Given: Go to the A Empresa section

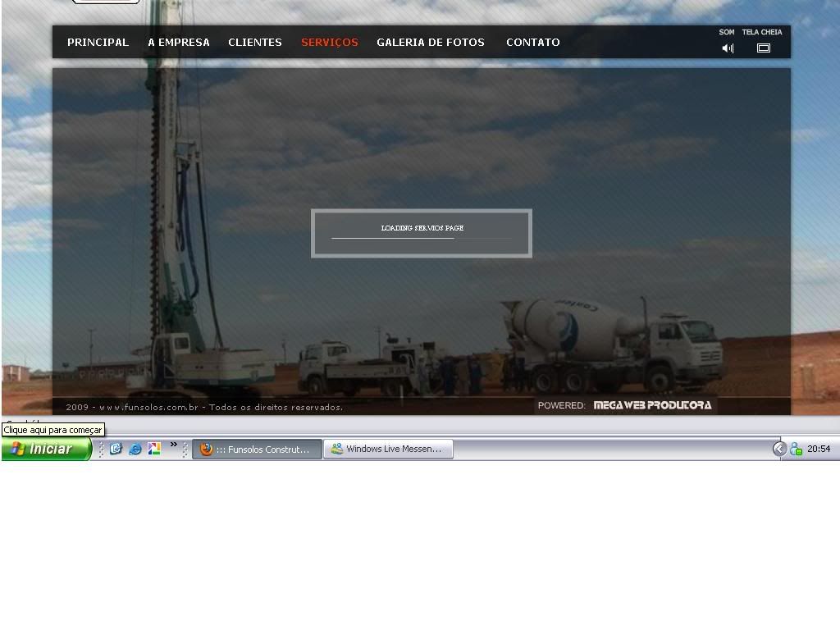Looking at the screenshot, I should pyautogui.click(x=179, y=43).
